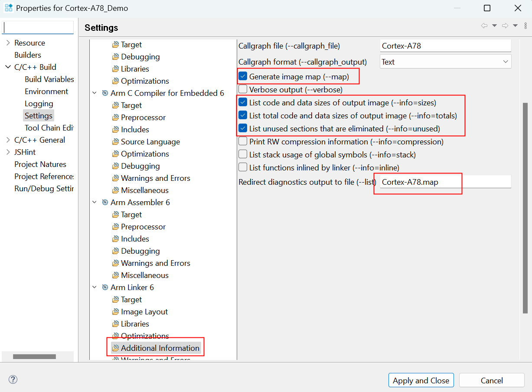Screen dimensions: 532x392
Task: Click the help question mark icon
Action: 13,380
